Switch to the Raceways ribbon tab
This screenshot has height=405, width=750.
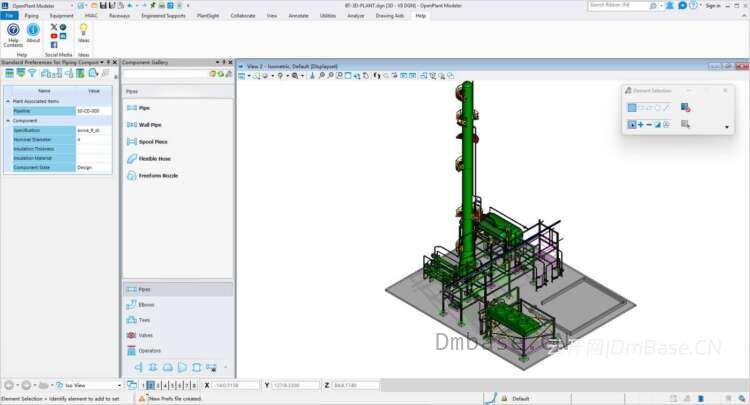tap(119, 16)
